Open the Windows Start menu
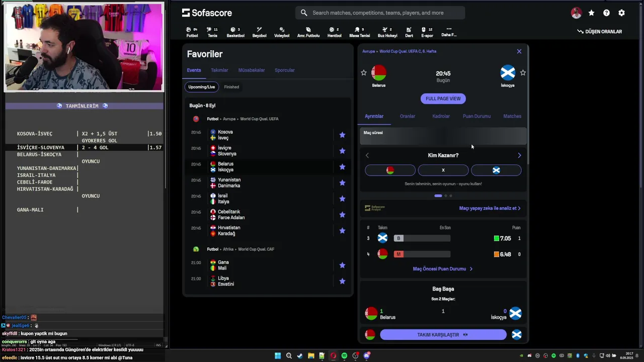Image resolution: width=644 pixels, height=362 pixels. pos(278,356)
